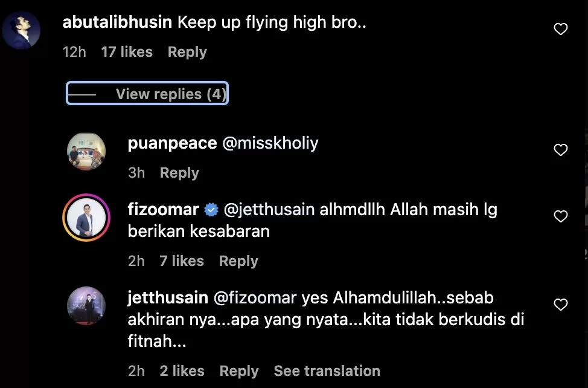Open fizoomar's verified badge
The width and height of the screenshot is (588, 388).
[211, 210]
